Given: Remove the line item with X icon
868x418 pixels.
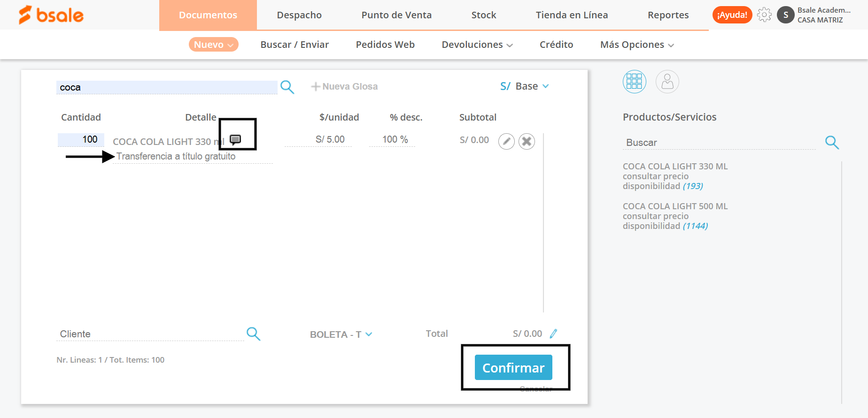Looking at the screenshot, I should point(527,141).
